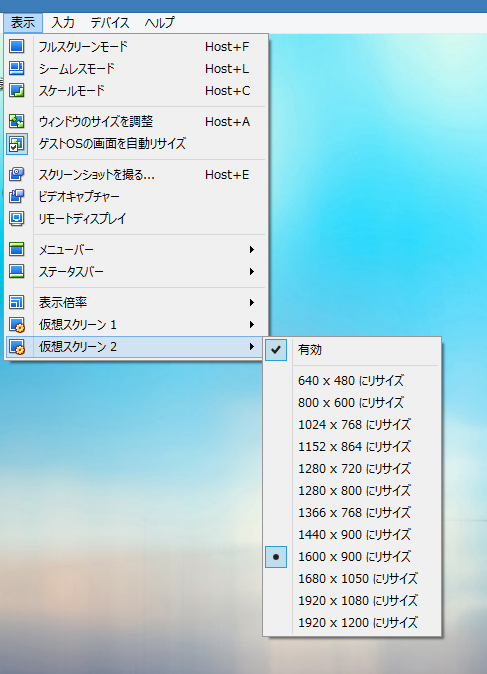Click the fullscreen mode icon

(17, 46)
